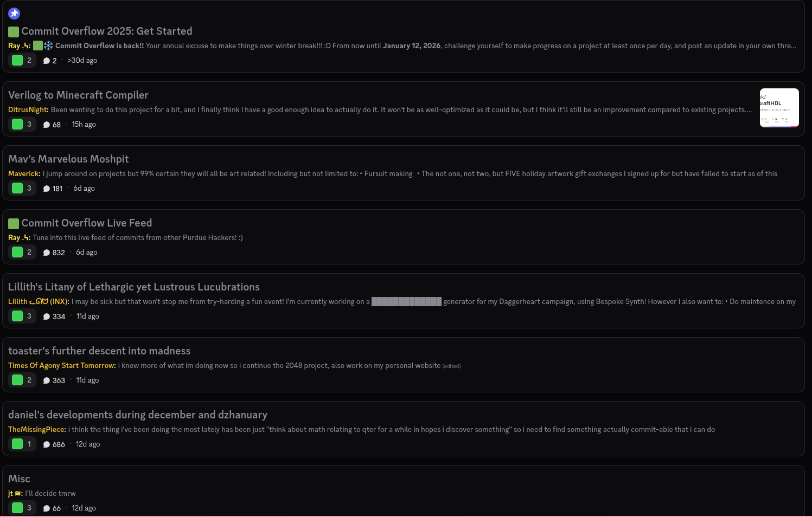Click the comment bubble showing 686 on daniel's thread
Screen dimensions: 812x517
tap(46, 444)
